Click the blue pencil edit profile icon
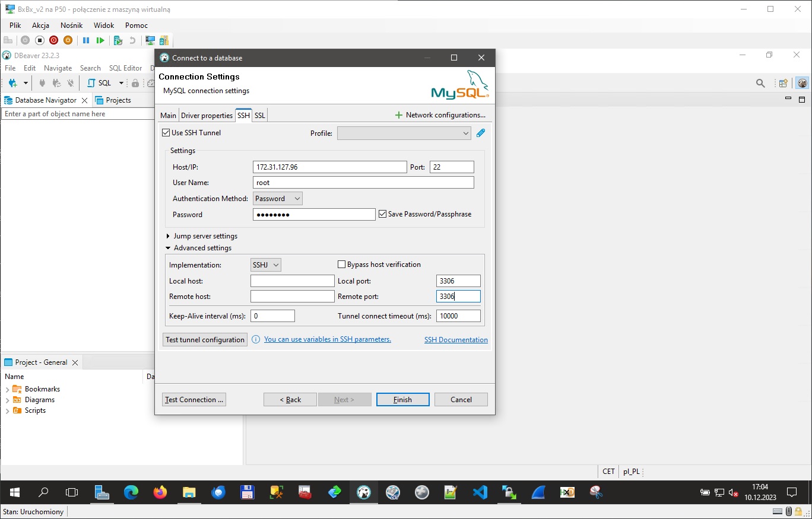Image resolution: width=812 pixels, height=519 pixels. tap(481, 133)
